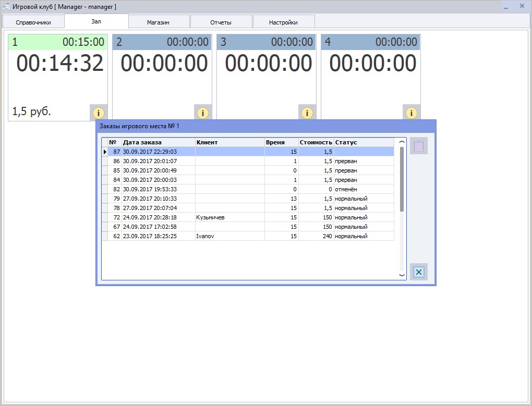Select gaming place 1 timer 00:14:32
This screenshot has width=532, height=406.
coord(60,64)
